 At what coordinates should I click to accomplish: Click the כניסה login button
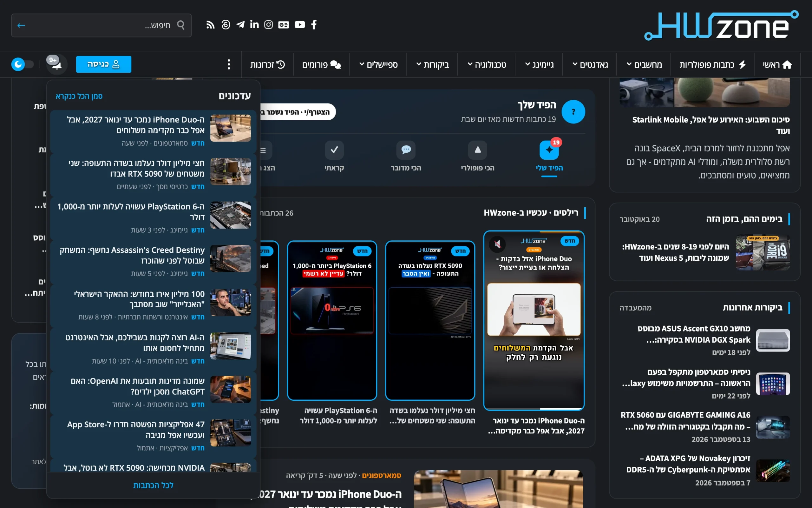[x=104, y=64]
